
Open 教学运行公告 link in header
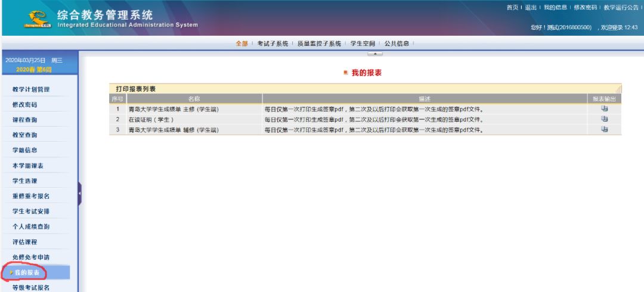621,7
